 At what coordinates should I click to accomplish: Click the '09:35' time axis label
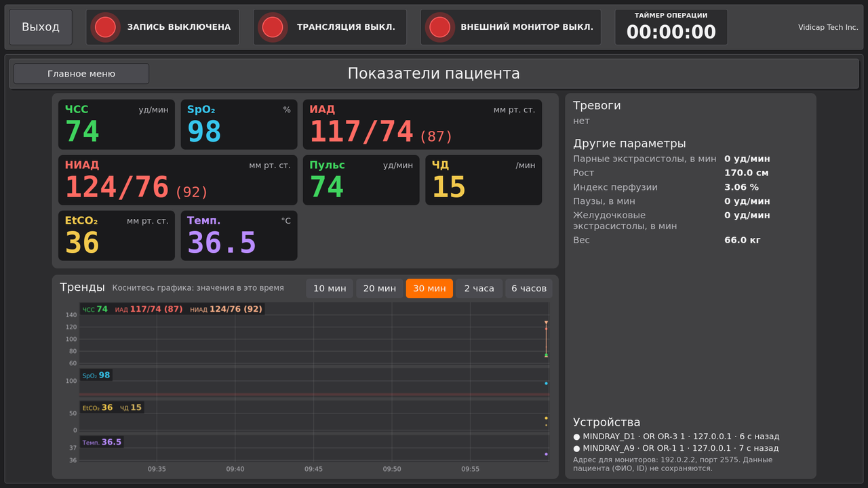(x=157, y=469)
